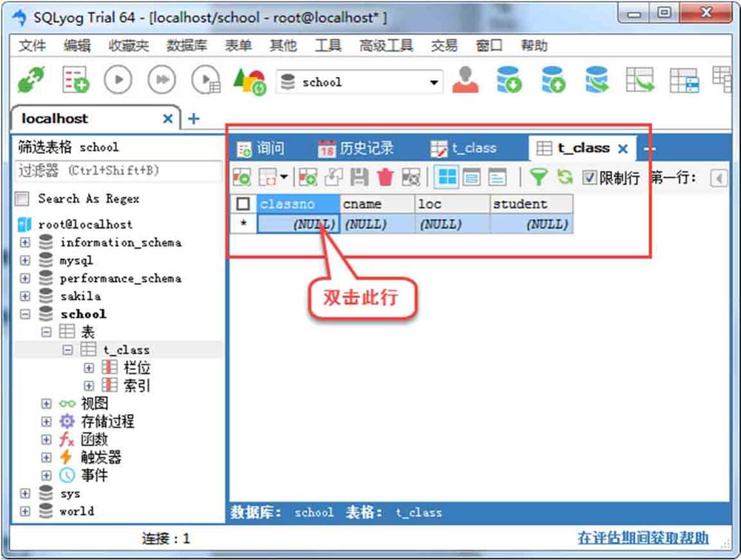Open the 数据库 menu
Screen dimensions: 741x560
[x=187, y=45]
